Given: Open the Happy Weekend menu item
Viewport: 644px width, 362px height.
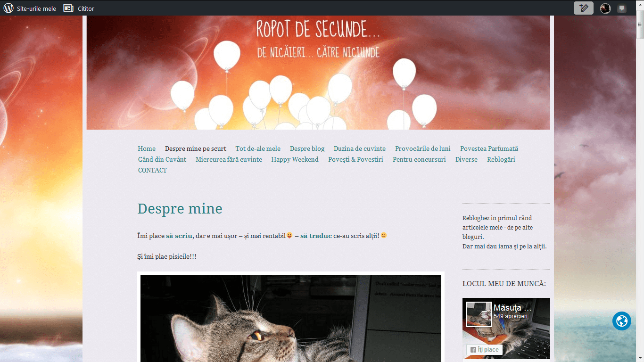Looking at the screenshot, I should click(x=295, y=159).
